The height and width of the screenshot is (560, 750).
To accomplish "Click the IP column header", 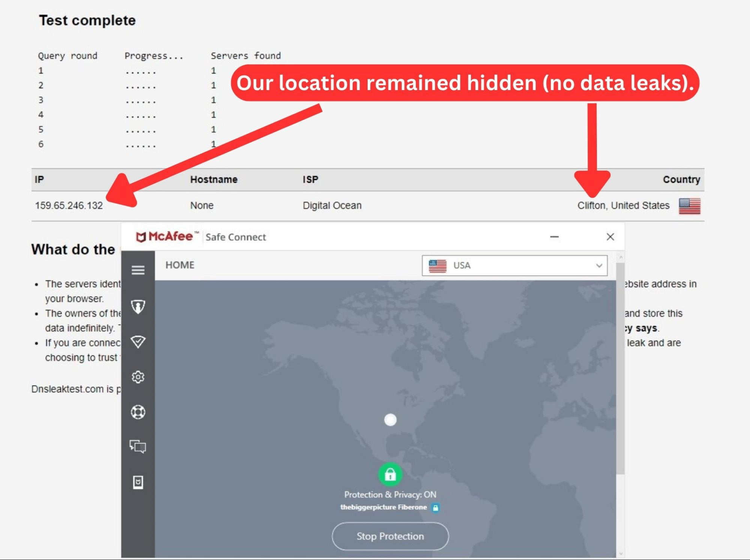I will [x=39, y=179].
